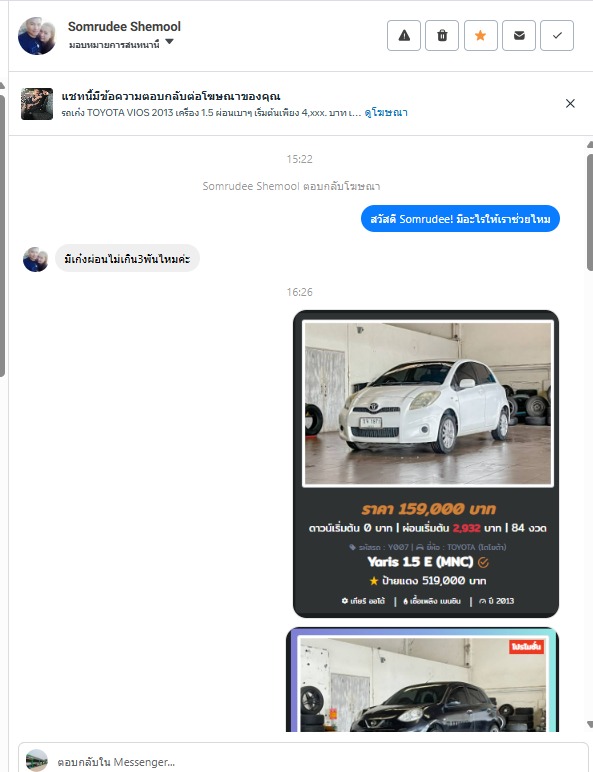Click the TOYOTA VIOS ad thumbnail
Image resolution: width=593 pixels, height=772 pixels.
37,104
